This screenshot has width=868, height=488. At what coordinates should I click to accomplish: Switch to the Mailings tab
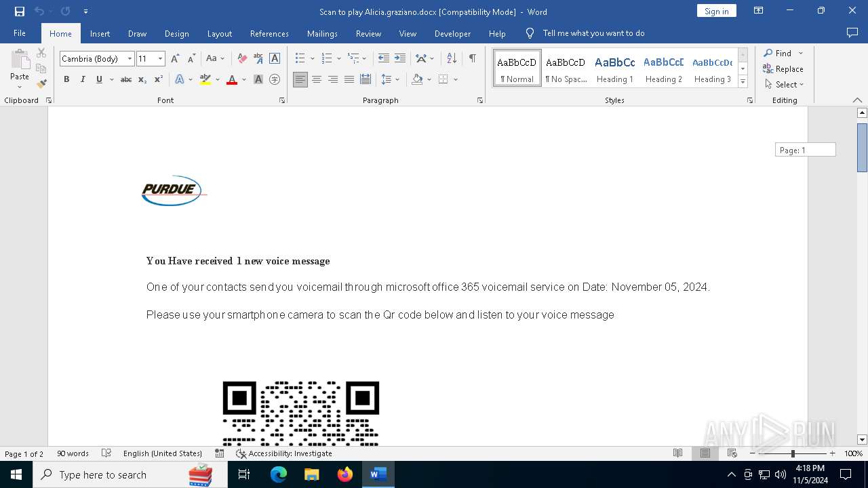[x=322, y=33]
